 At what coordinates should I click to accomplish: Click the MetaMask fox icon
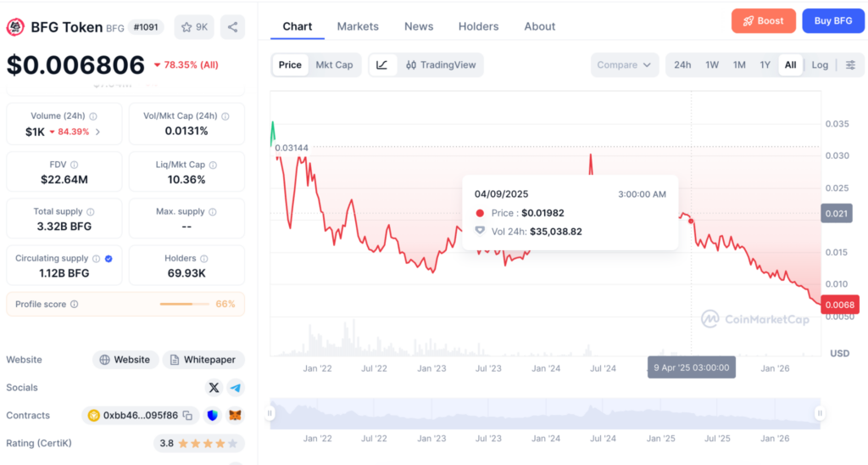point(236,415)
